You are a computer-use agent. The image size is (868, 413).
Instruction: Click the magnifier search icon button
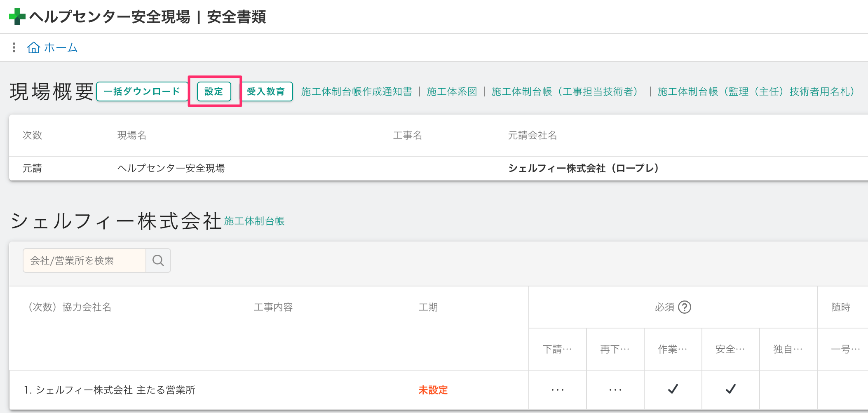[x=158, y=260]
